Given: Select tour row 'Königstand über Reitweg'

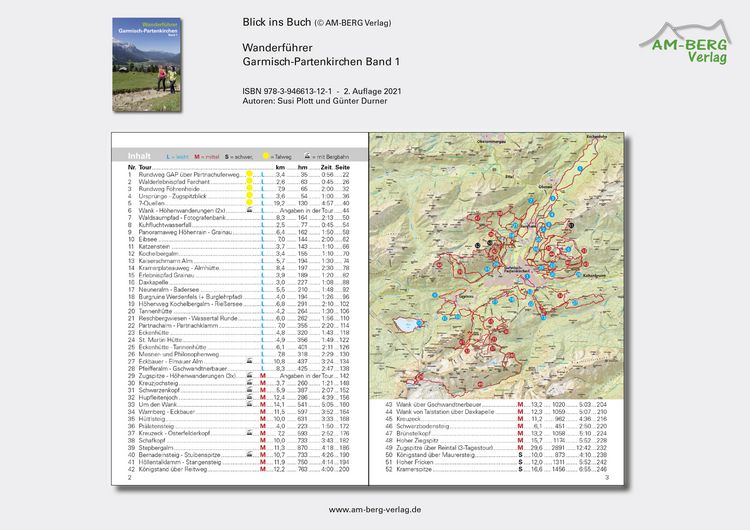Looking at the screenshot, I should click(x=239, y=469).
